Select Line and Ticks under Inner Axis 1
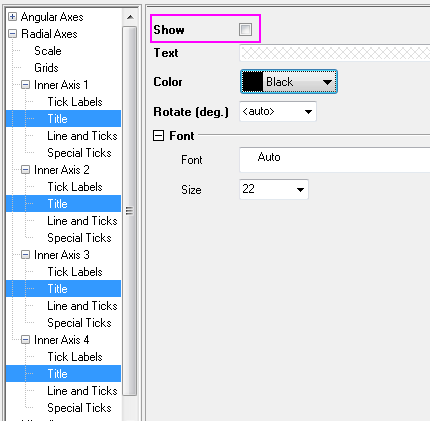The height and width of the screenshot is (421, 430). tap(82, 136)
